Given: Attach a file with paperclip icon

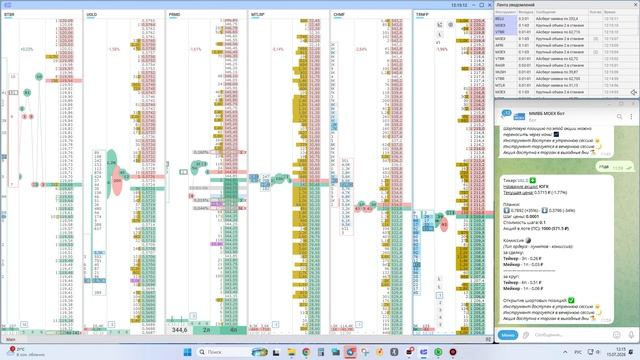Looking at the screenshot, I should click(x=526, y=335).
